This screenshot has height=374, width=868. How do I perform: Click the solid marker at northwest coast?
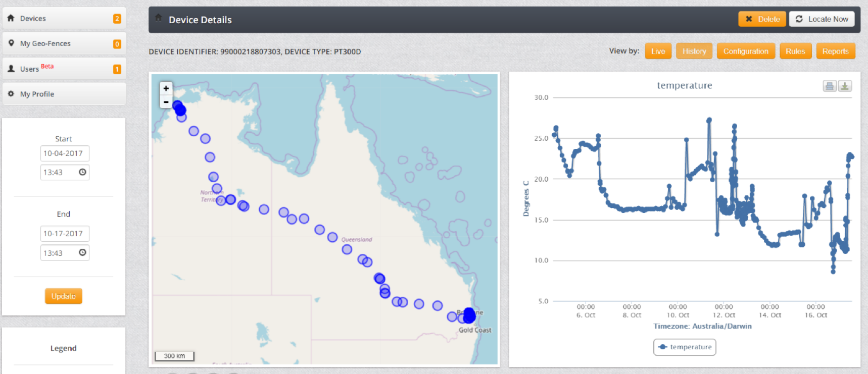click(180, 110)
